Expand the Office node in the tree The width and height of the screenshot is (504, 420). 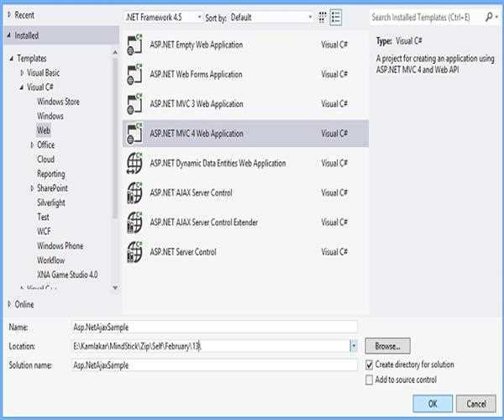[x=31, y=145]
